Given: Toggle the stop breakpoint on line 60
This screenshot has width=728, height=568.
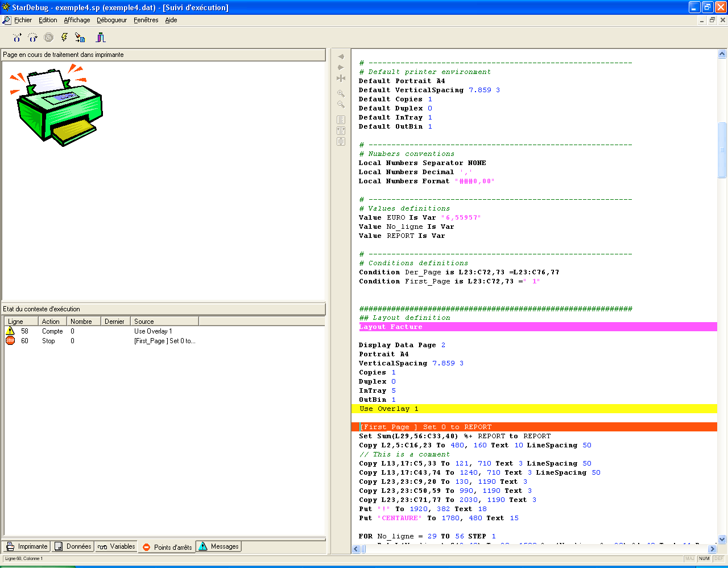Looking at the screenshot, I should coord(10,341).
